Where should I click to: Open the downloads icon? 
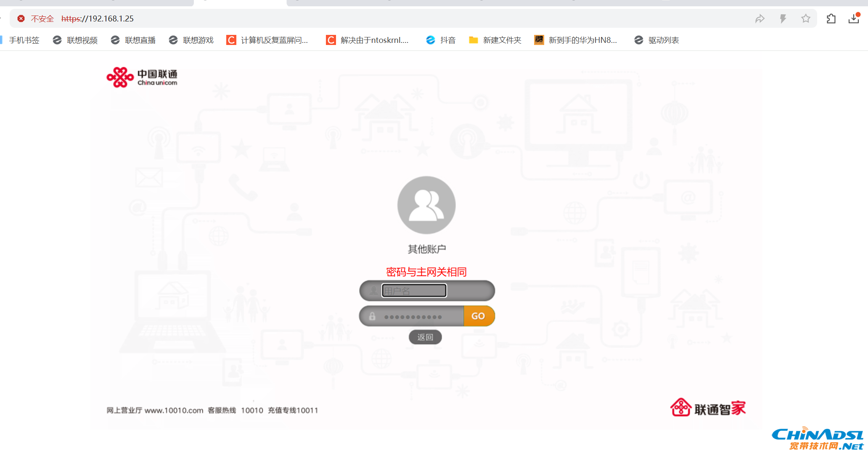[x=854, y=18]
